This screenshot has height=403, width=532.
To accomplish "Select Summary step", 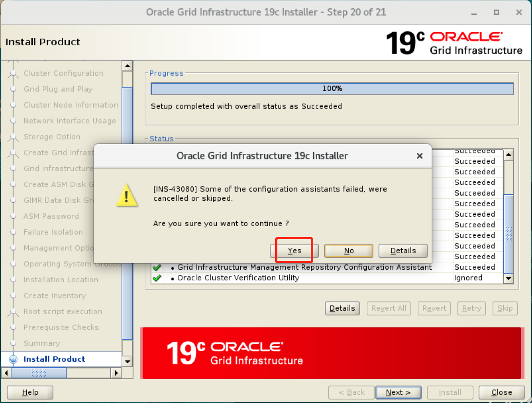I will [x=41, y=343].
